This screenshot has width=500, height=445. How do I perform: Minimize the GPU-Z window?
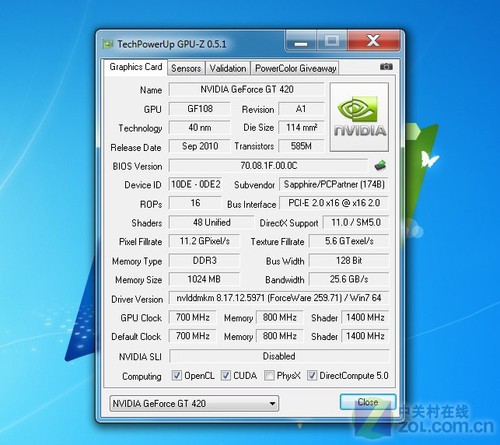coord(301,41)
